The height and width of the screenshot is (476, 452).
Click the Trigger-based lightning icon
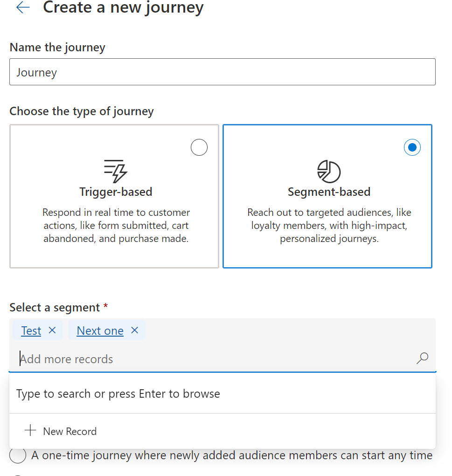(116, 171)
